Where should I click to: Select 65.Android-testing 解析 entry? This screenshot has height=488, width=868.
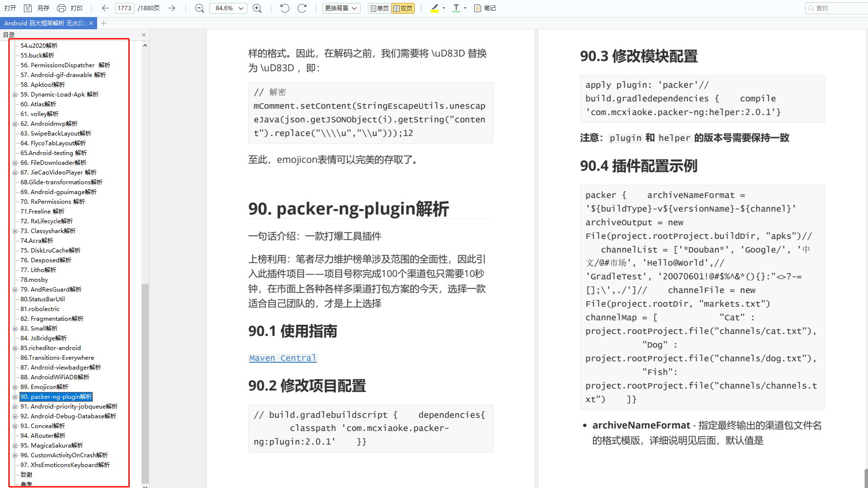[54, 153]
